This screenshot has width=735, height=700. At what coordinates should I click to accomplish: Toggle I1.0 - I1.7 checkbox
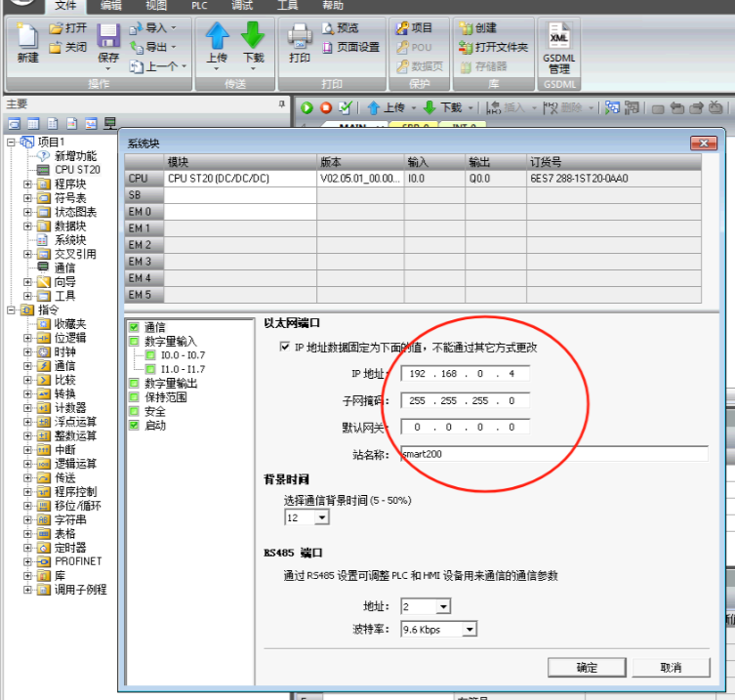tap(150, 369)
